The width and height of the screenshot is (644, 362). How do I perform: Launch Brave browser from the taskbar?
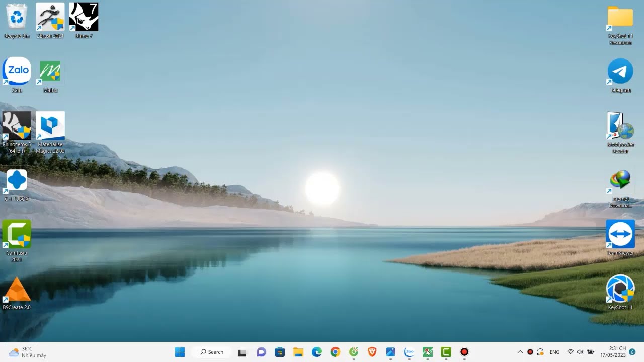pos(372,352)
